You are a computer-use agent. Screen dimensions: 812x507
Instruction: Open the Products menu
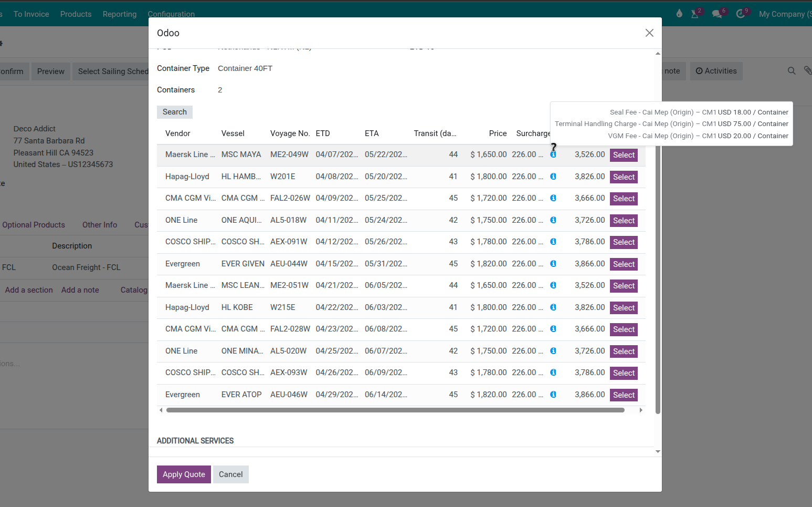pyautogui.click(x=76, y=14)
